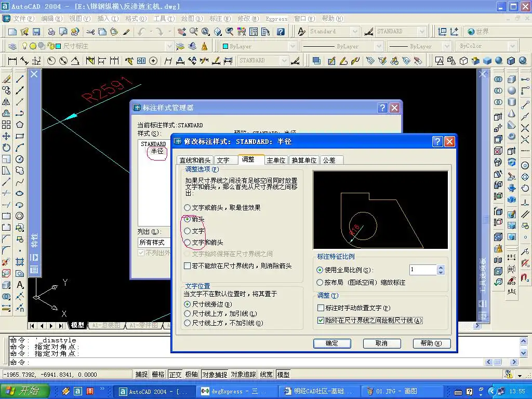The image size is (532, 399).
Task: Click the Cut scissors icon
Action: pyautogui.click(x=90, y=32)
